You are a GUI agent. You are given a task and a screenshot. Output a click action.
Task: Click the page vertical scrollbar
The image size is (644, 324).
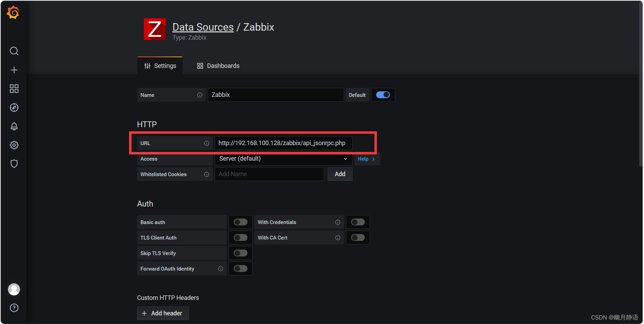(x=641, y=84)
